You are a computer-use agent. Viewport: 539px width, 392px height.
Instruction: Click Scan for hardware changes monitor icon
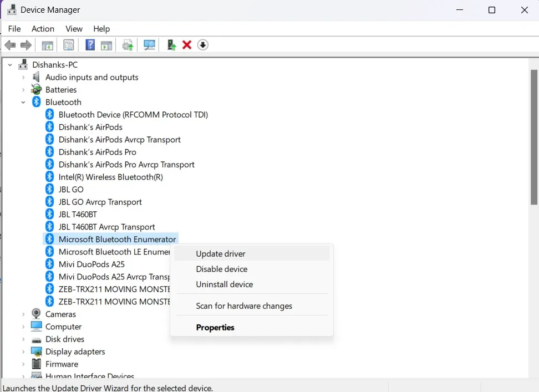pyautogui.click(x=149, y=45)
